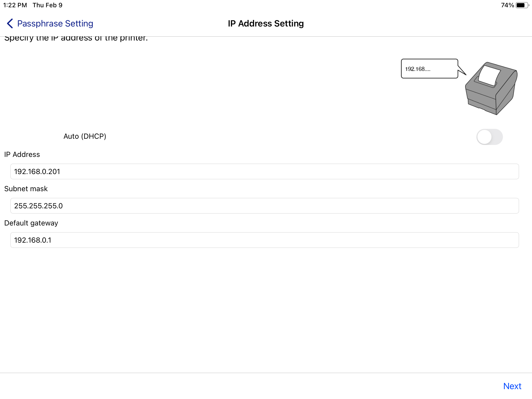
Task: Tap the 192.168 speech bubble graphic
Action: tap(430, 69)
